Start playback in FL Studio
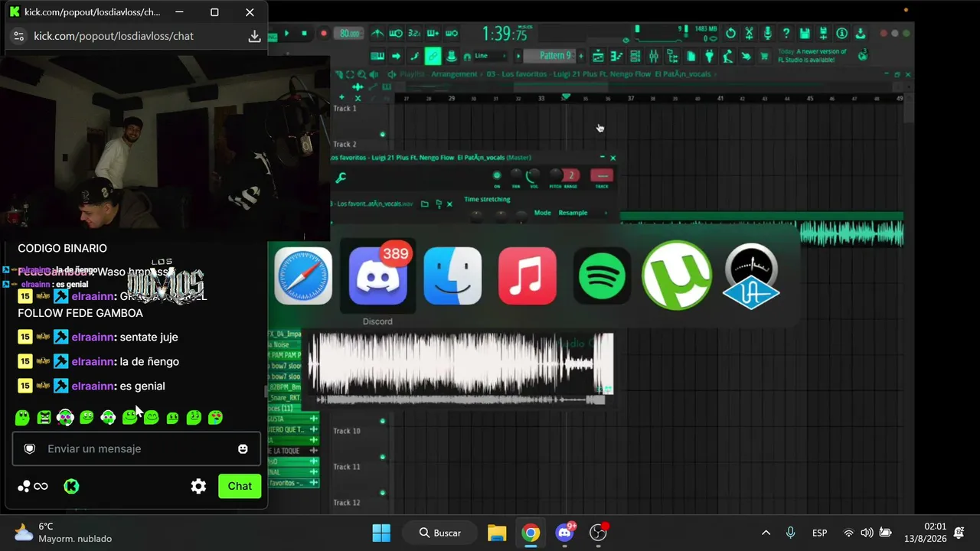The width and height of the screenshot is (980, 551). (x=286, y=33)
